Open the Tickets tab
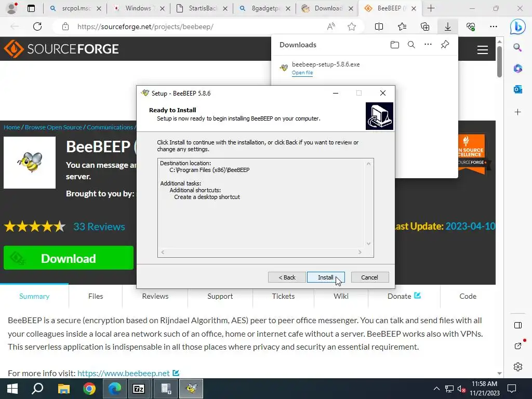The image size is (532, 399). [283, 296]
